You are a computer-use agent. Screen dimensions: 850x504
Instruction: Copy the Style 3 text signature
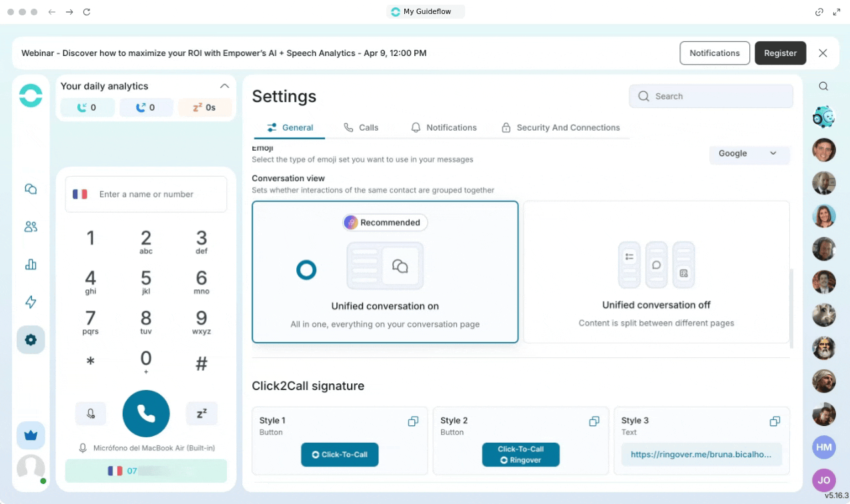775,421
